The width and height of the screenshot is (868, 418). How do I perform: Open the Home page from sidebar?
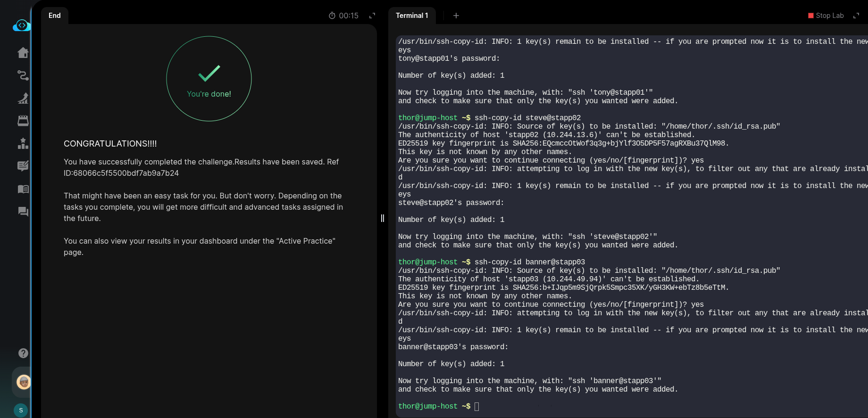pyautogui.click(x=23, y=53)
